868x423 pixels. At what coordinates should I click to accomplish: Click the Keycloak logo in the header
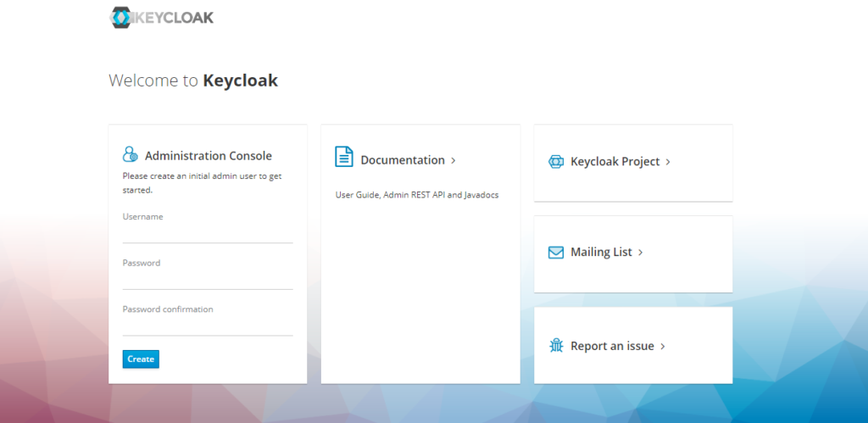(161, 17)
